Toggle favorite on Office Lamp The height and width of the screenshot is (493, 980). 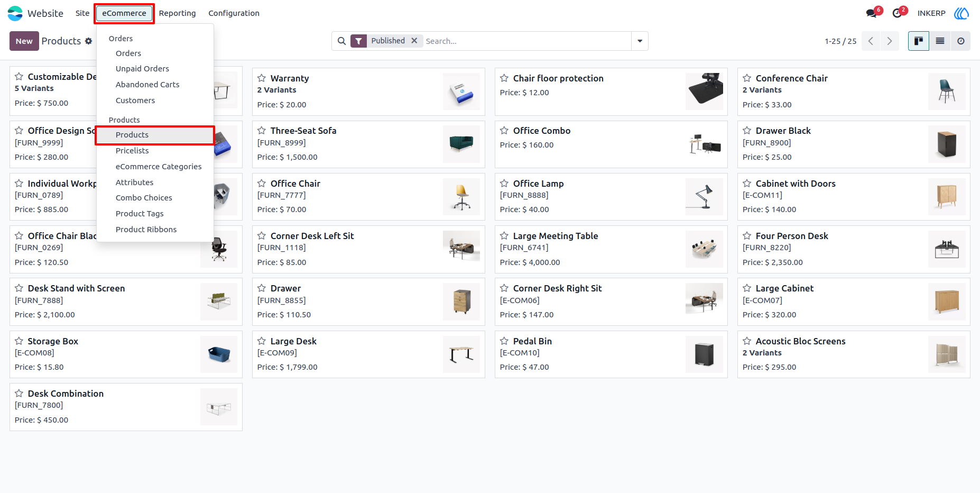pyautogui.click(x=504, y=184)
